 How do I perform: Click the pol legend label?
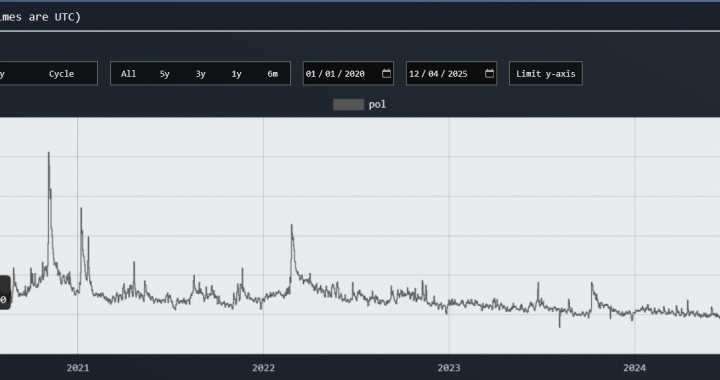377,105
